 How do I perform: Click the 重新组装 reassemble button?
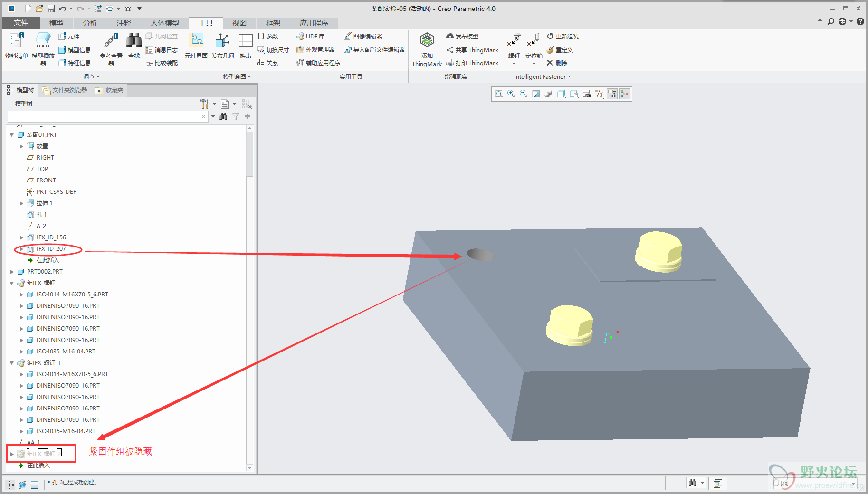pyautogui.click(x=563, y=36)
